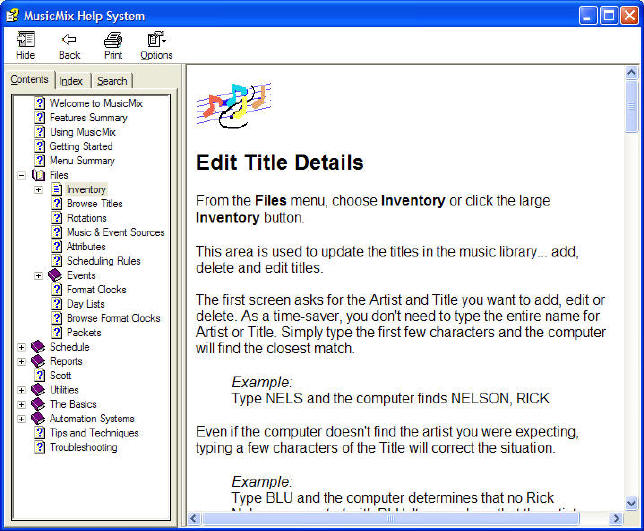Viewport: 644px width, 531px height.
Task: Switch to the Contents tab
Action: pyautogui.click(x=30, y=79)
